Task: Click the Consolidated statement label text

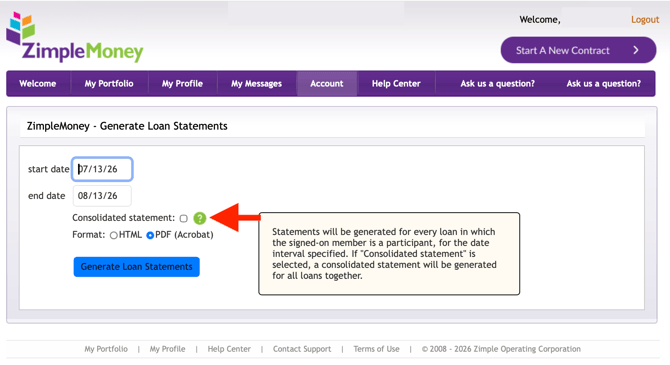Action: coord(123,218)
